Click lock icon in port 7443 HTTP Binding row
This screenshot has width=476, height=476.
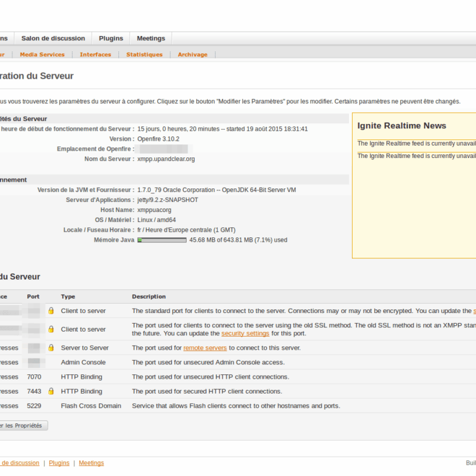pos(51,391)
